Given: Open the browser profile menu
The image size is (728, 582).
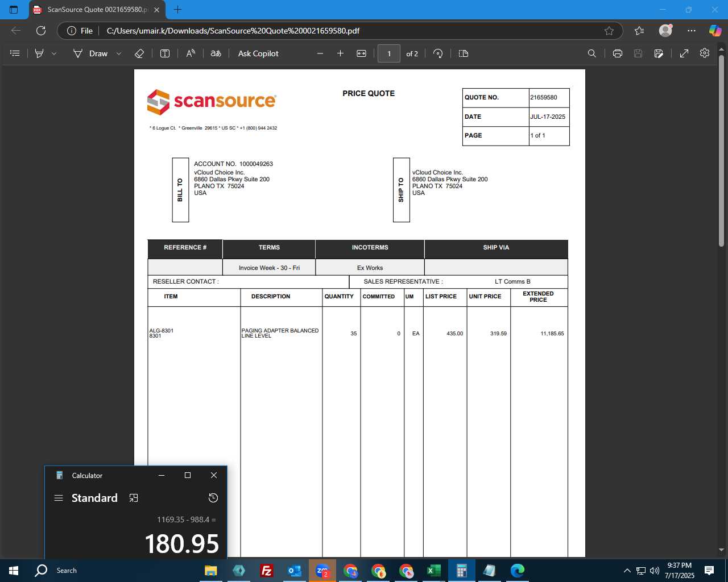Looking at the screenshot, I should [x=665, y=31].
